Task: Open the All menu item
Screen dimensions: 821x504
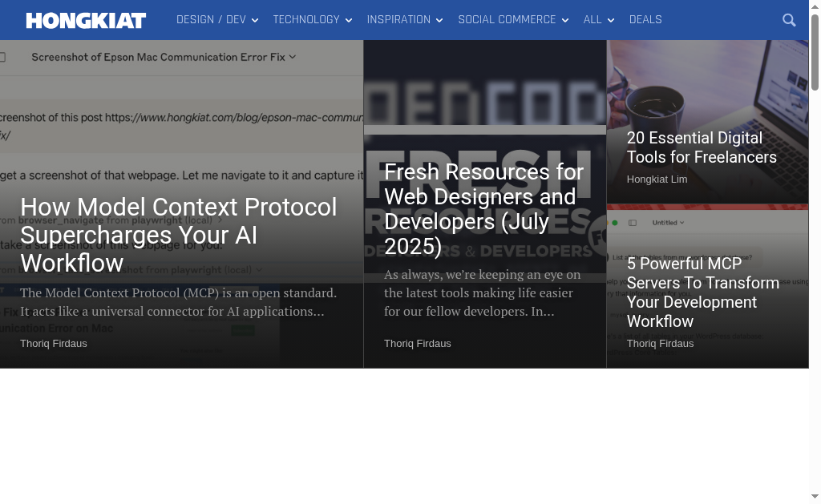Action: coord(592,20)
